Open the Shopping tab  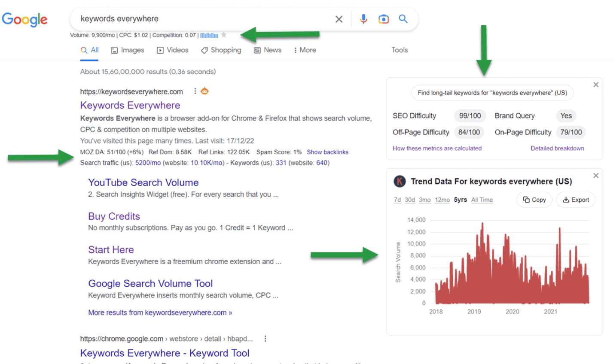pos(221,50)
